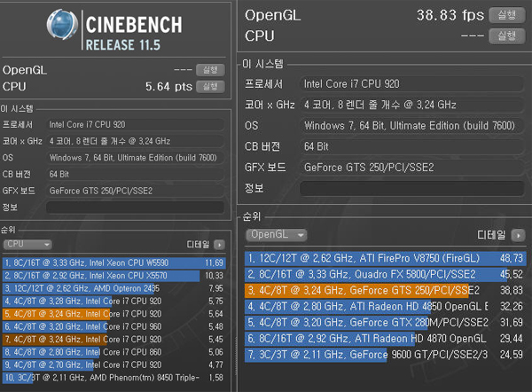
Task: Run the OpenGL test in left panel
Action: pos(210,70)
